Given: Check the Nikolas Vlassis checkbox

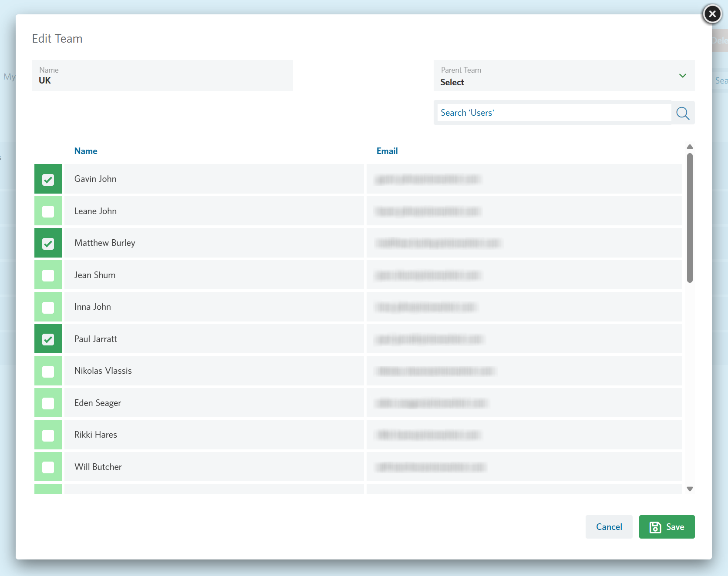Looking at the screenshot, I should pos(48,371).
